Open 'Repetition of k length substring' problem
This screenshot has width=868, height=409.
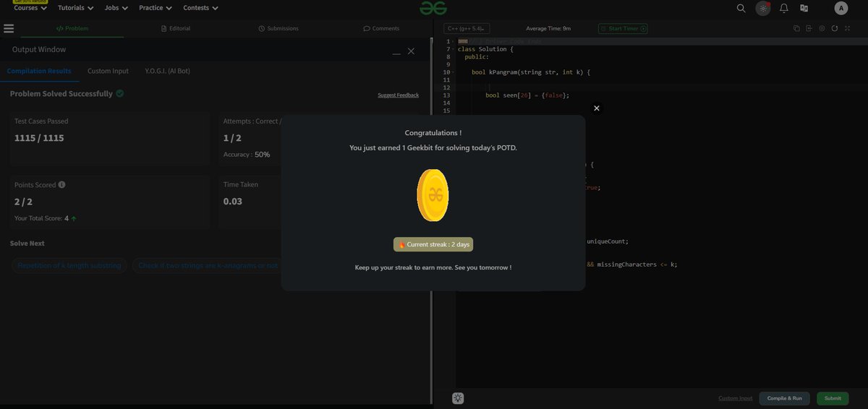(x=70, y=265)
